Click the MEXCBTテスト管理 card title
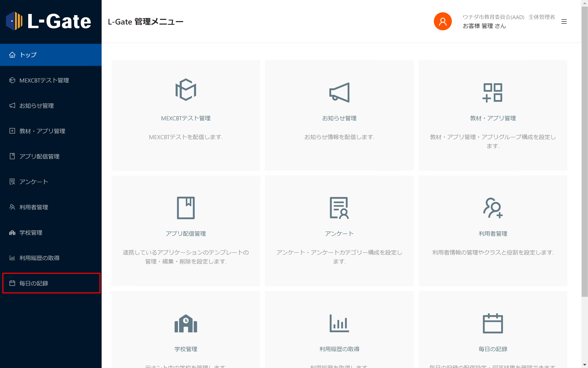The width and height of the screenshot is (588, 368). (x=186, y=118)
